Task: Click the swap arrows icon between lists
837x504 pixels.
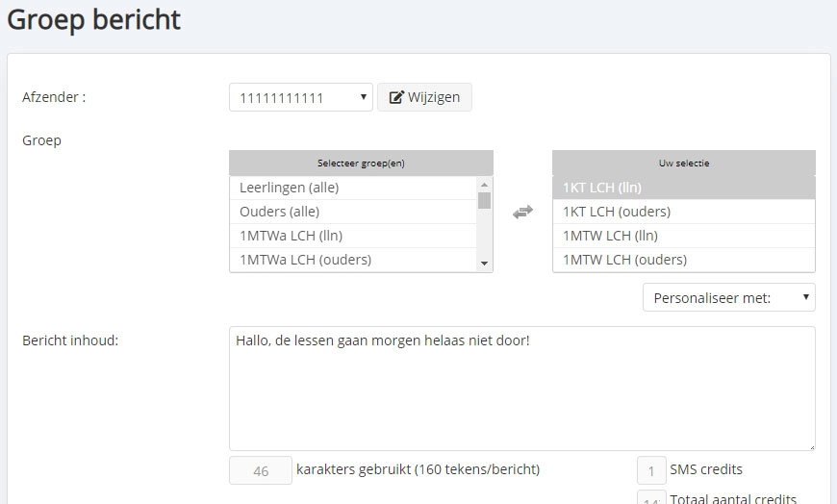Action: coord(522,213)
